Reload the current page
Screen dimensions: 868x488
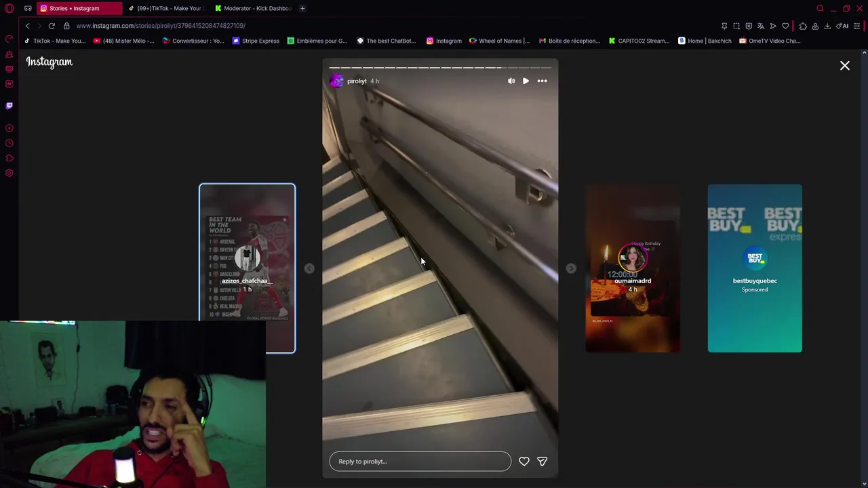coord(52,26)
